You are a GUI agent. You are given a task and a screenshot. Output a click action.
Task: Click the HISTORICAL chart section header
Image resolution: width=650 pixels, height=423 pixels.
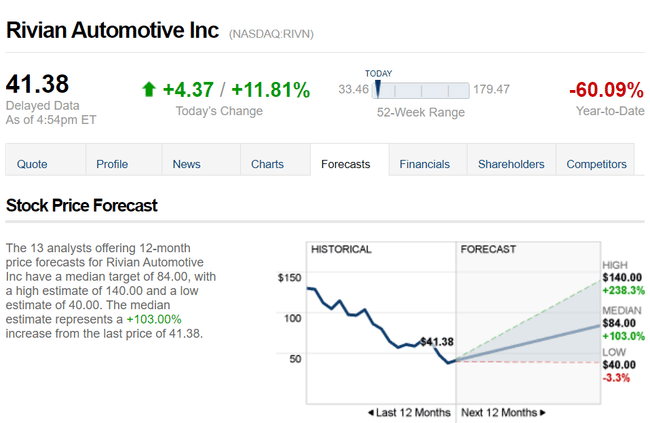tap(341, 249)
